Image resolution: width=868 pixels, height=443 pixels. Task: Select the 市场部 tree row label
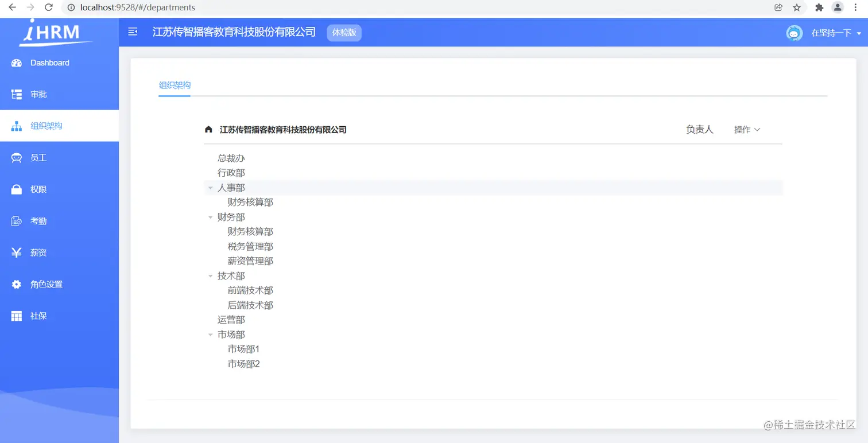pyautogui.click(x=231, y=335)
